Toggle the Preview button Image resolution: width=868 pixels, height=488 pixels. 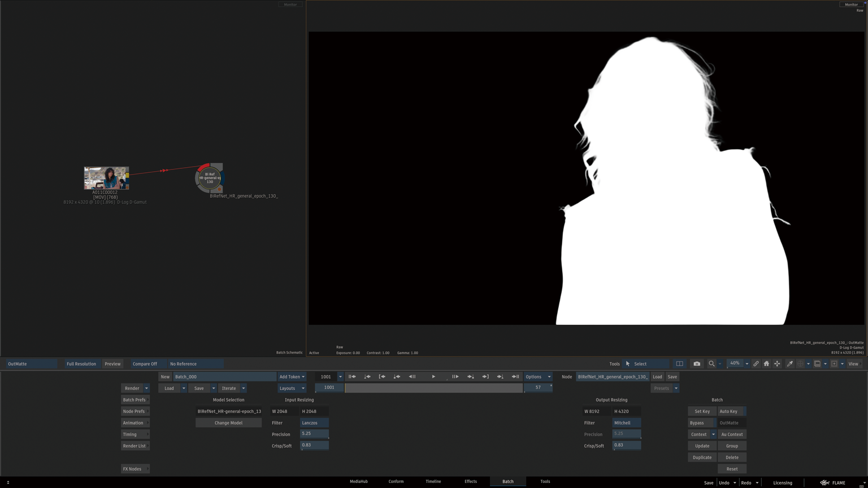tap(112, 364)
